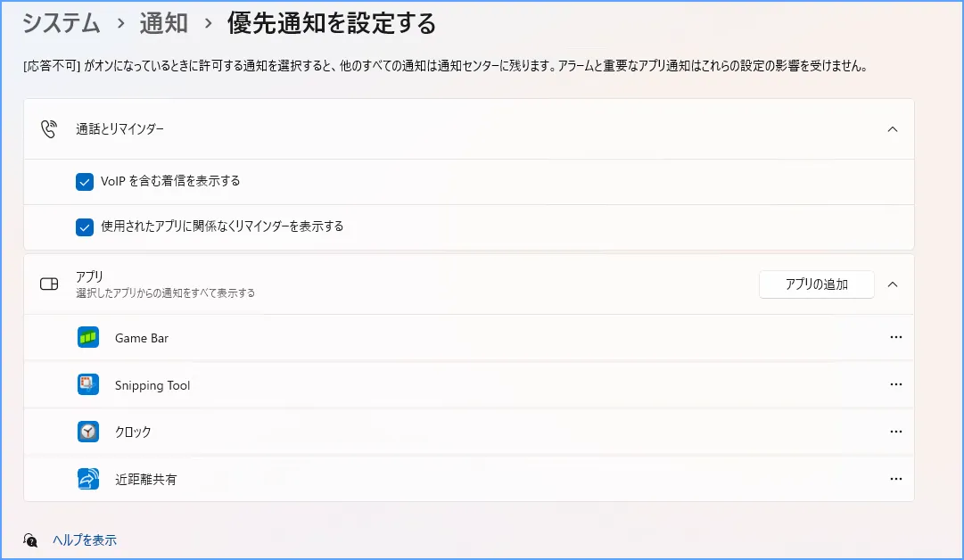The height and width of the screenshot is (560, 964).
Task: Open more options for Snipping Tool
Action: pos(895,384)
